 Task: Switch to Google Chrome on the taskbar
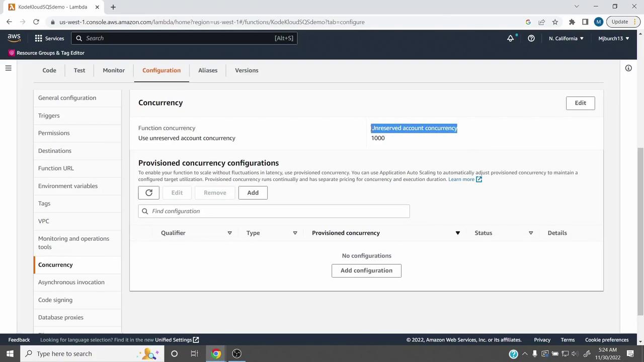click(x=216, y=353)
